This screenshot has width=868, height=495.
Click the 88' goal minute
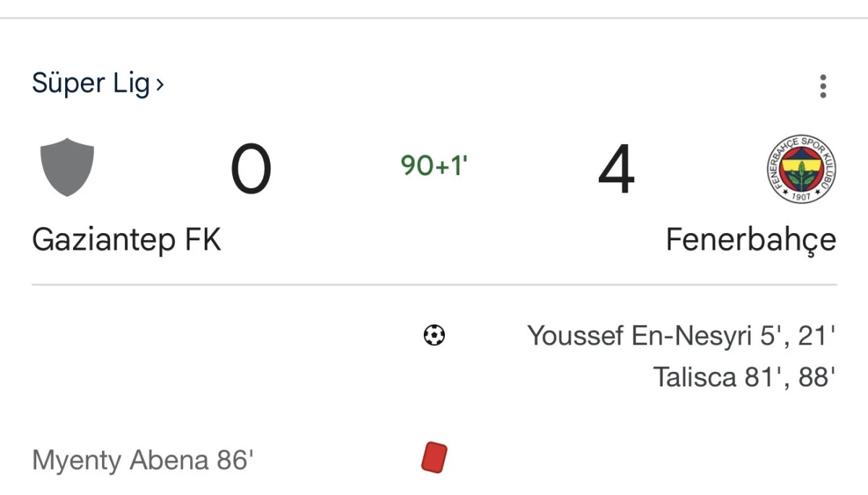(x=817, y=377)
